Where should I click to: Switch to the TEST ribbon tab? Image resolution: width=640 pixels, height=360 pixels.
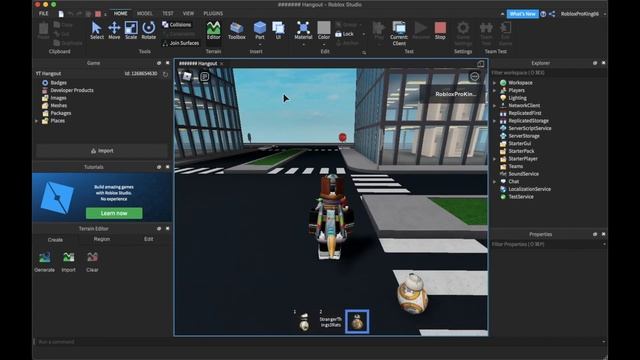coord(168,13)
